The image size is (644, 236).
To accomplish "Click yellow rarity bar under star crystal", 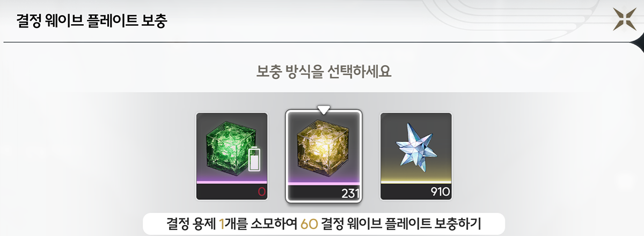I will tap(416, 182).
